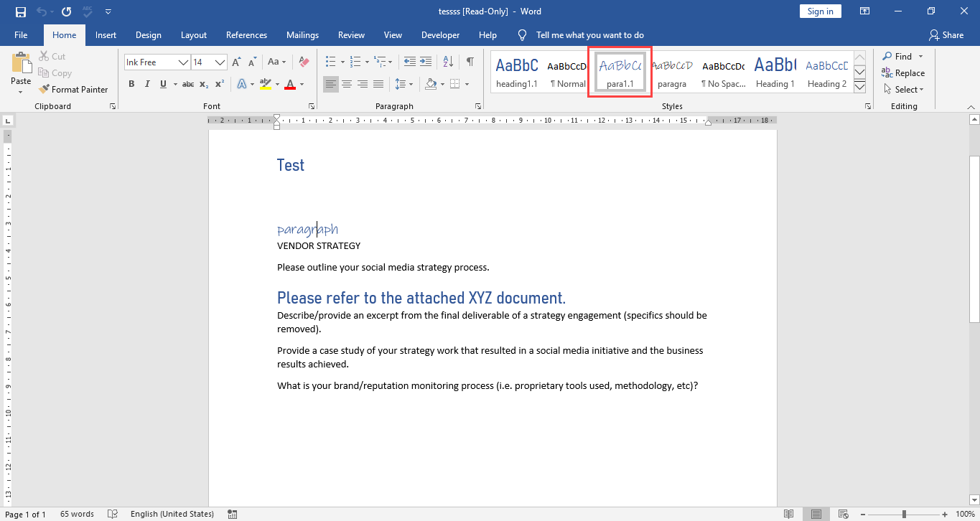The height and width of the screenshot is (521, 980).
Task: Open Ribbon Display Options
Action: (865, 11)
